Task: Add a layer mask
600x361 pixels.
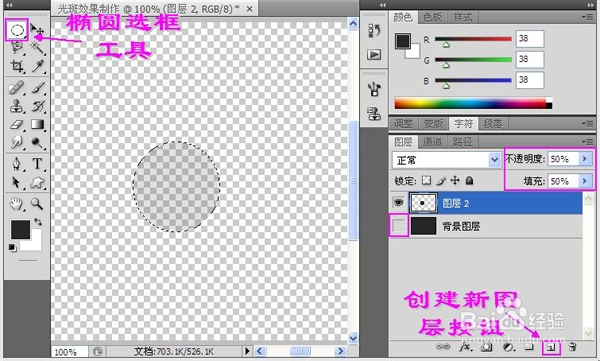Action: pos(486,347)
